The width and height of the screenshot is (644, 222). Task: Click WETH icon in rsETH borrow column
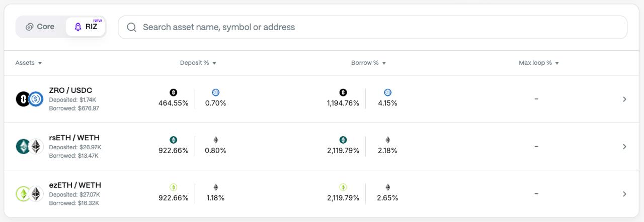[387, 140]
